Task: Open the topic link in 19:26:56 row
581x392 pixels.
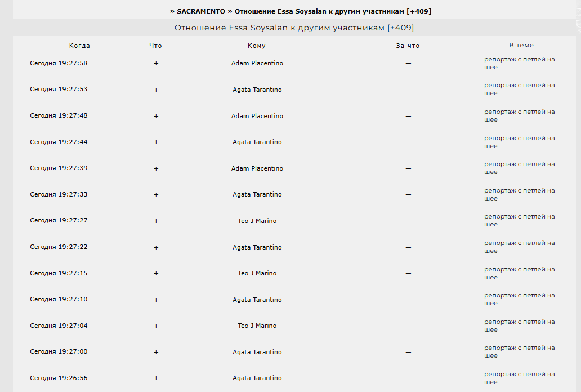Action: [x=519, y=378]
